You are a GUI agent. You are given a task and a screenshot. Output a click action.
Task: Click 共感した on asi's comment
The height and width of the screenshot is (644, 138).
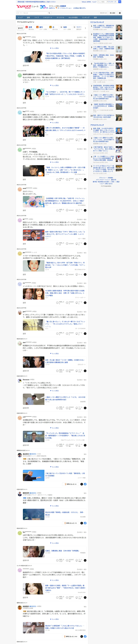tap(60, 179)
